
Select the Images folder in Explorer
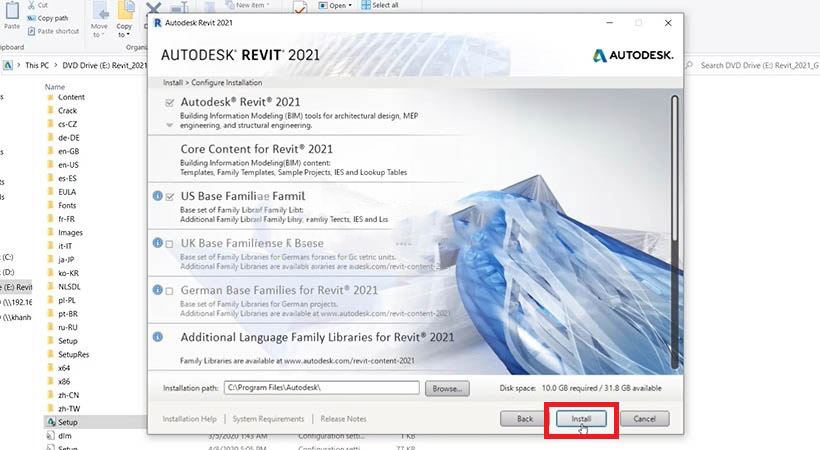coord(70,233)
